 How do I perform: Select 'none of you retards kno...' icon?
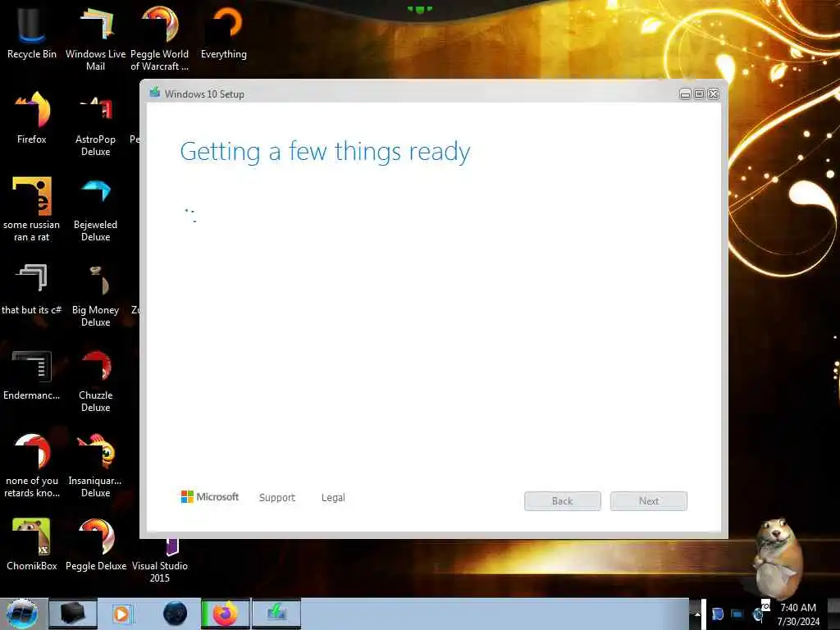tap(32, 465)
